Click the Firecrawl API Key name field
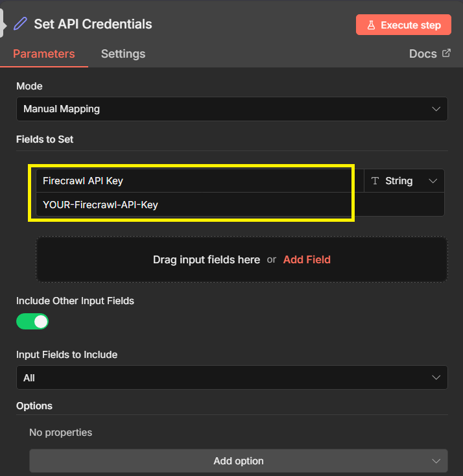 point(195,181)
